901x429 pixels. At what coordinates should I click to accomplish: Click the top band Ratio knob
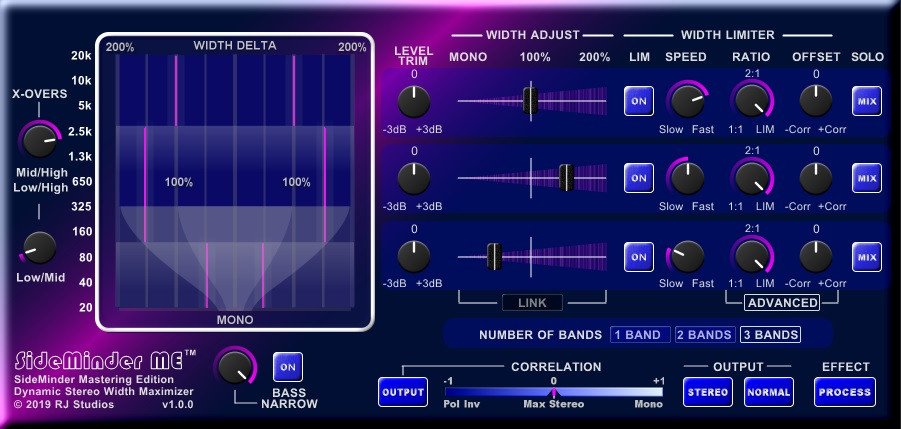coord(752,101)
